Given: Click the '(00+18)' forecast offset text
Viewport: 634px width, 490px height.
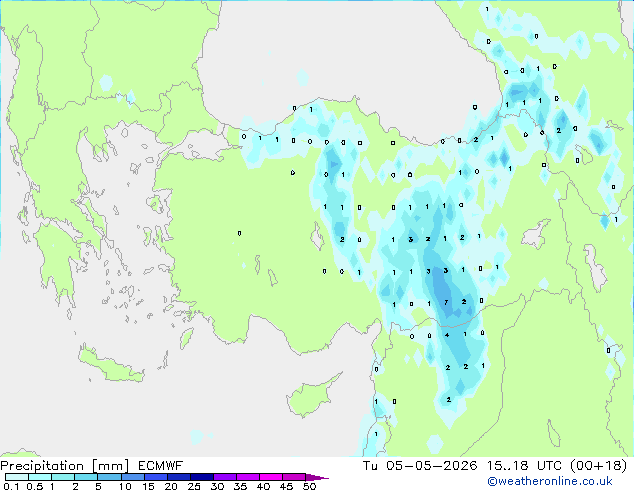Looking at the screenshot, I should click(x=598, y=466).
